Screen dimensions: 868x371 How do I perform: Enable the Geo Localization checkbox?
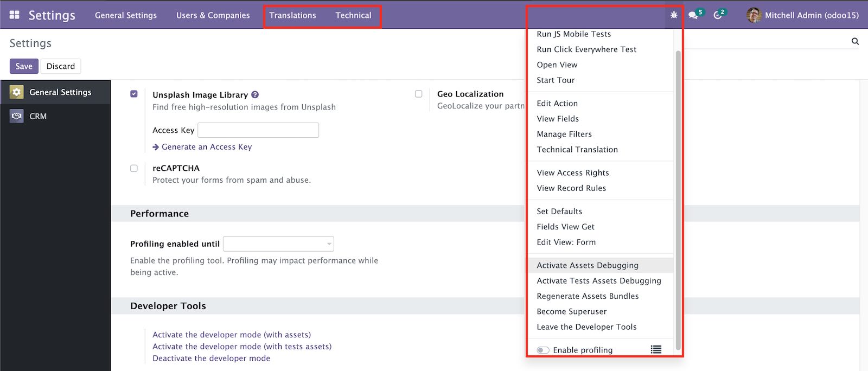pos(418,94)
